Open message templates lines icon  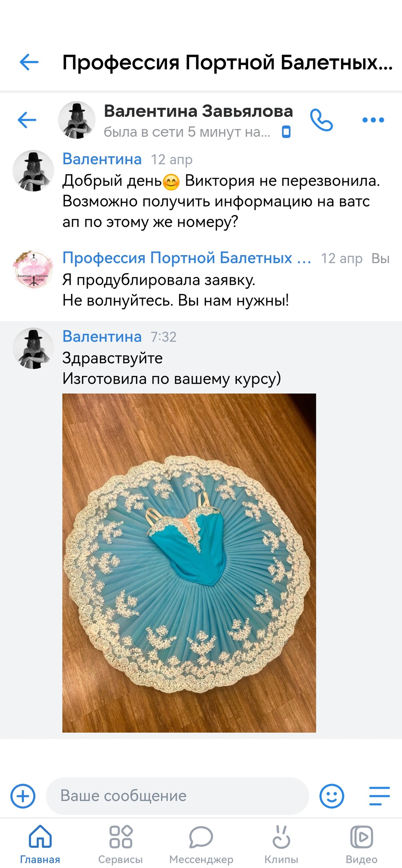(x=380, y=796)
